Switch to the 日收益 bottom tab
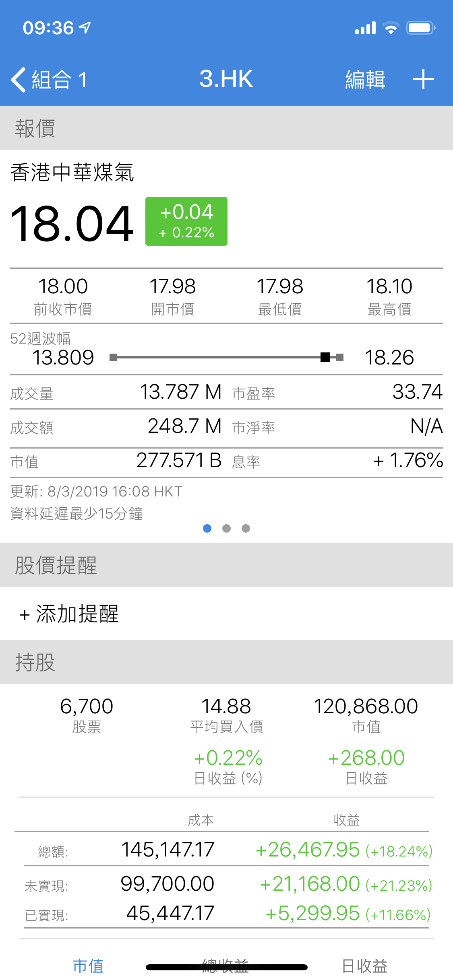Viewport: 453px width, 980px height. point(364,966)
